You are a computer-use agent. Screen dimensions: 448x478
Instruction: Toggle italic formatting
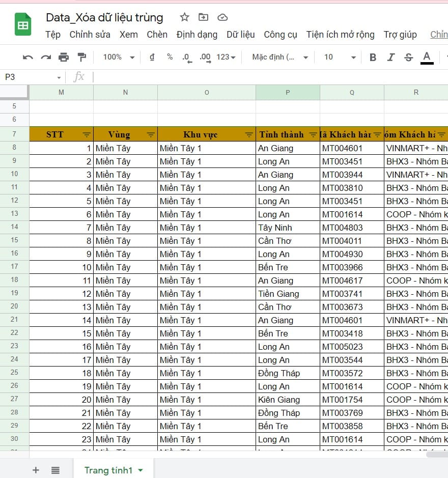(390, 57)
